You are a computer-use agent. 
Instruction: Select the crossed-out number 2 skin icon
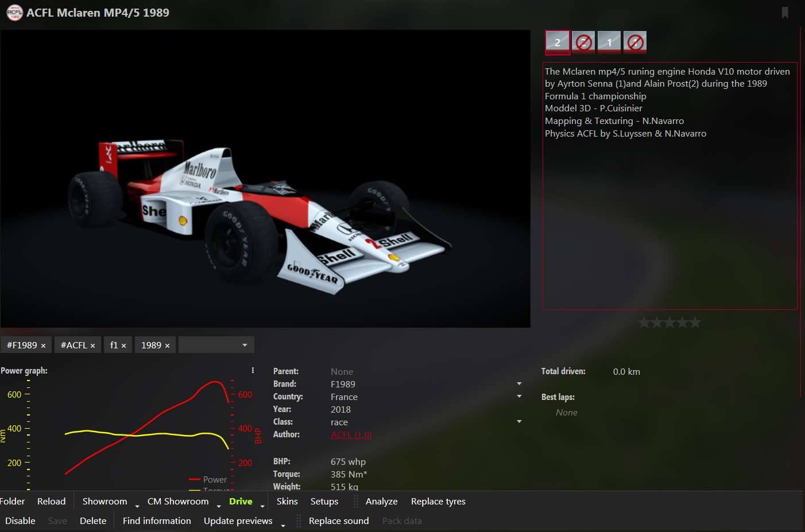click(x=583, y=42)
